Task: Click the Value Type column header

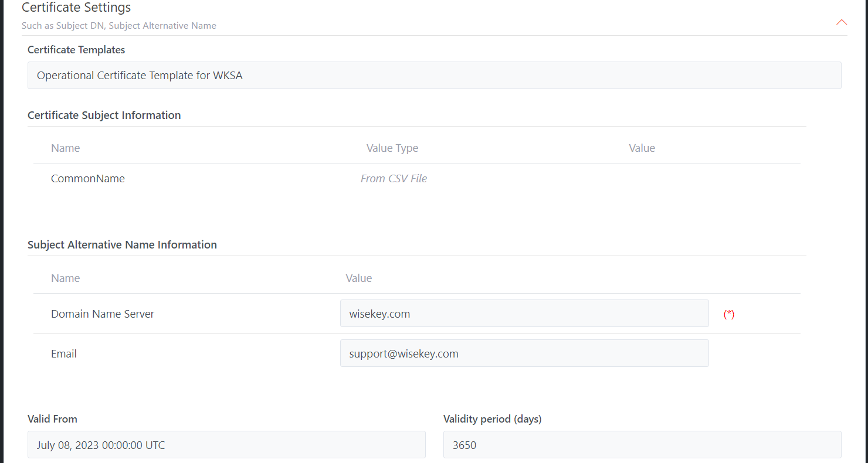Action: (x=392, y=148)
